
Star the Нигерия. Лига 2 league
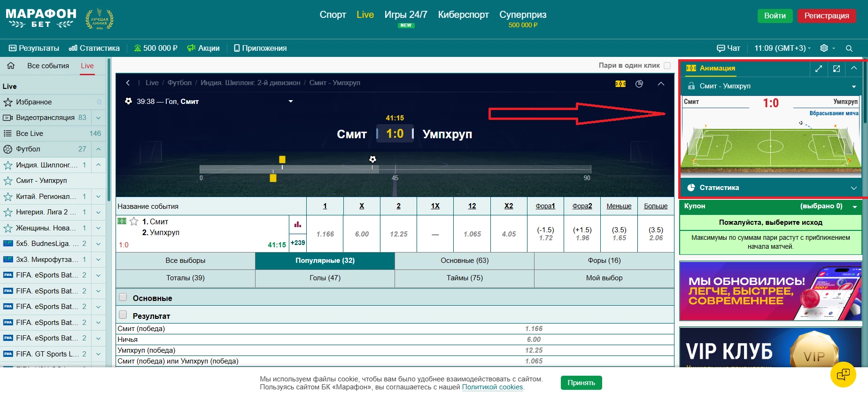click(x=8, y=212)
